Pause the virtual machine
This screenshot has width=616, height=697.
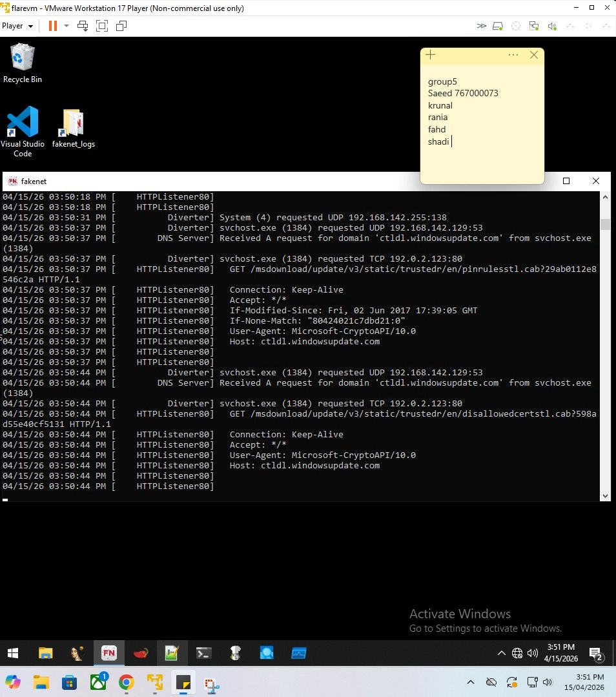(x=52, y=26)
